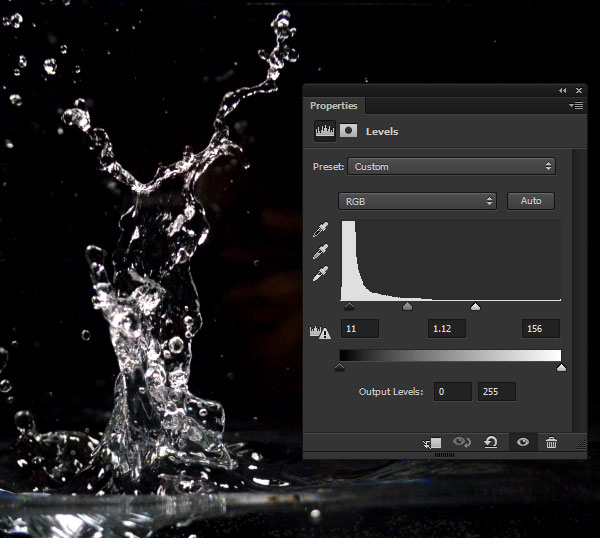Select the black point eyedropper
This screenshot has height=538, width=600.
pos(321,230)
